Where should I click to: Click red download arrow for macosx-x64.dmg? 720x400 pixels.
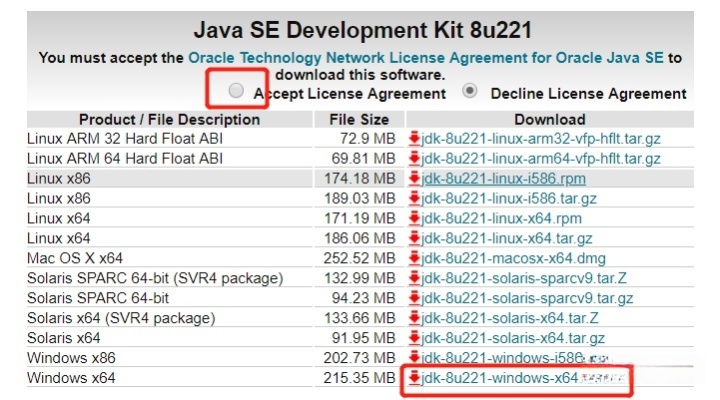click(x=414, y=258)
